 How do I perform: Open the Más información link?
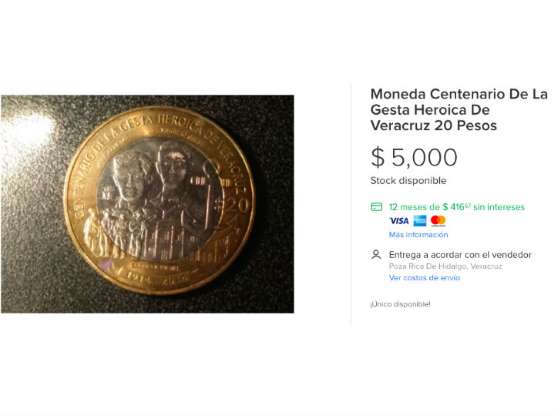[418, 235]
